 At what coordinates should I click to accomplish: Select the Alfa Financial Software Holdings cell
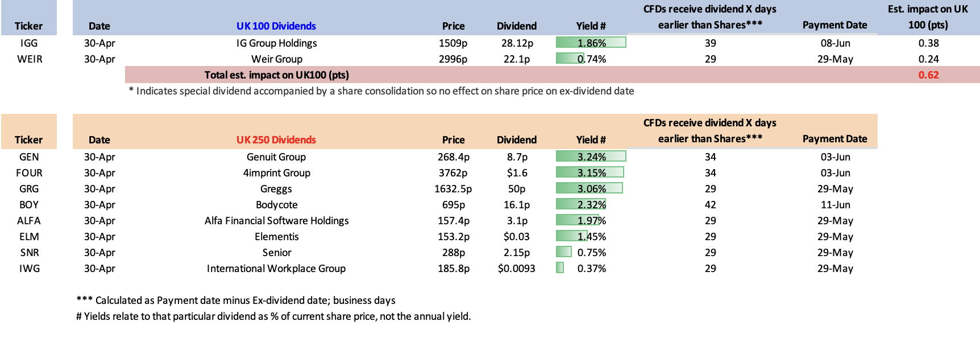(x=276, y=221)
